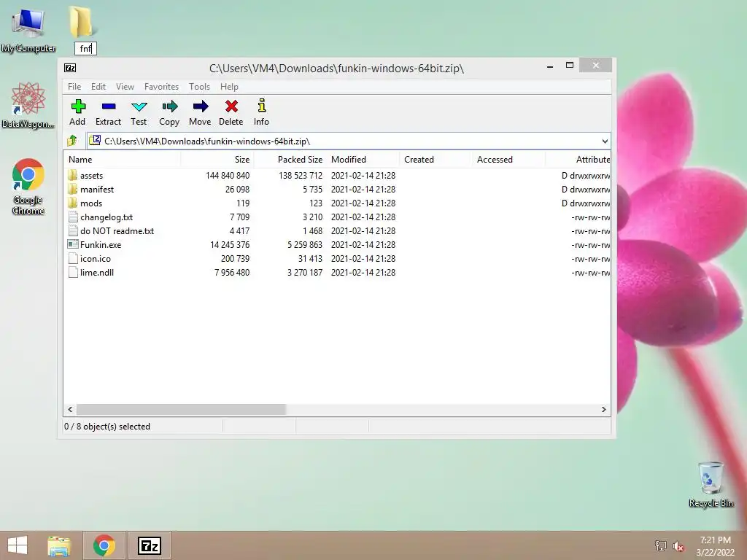Sort by Packed Size column header
The height and width of the screenshot is (560, 747).
tap(290, 160)
